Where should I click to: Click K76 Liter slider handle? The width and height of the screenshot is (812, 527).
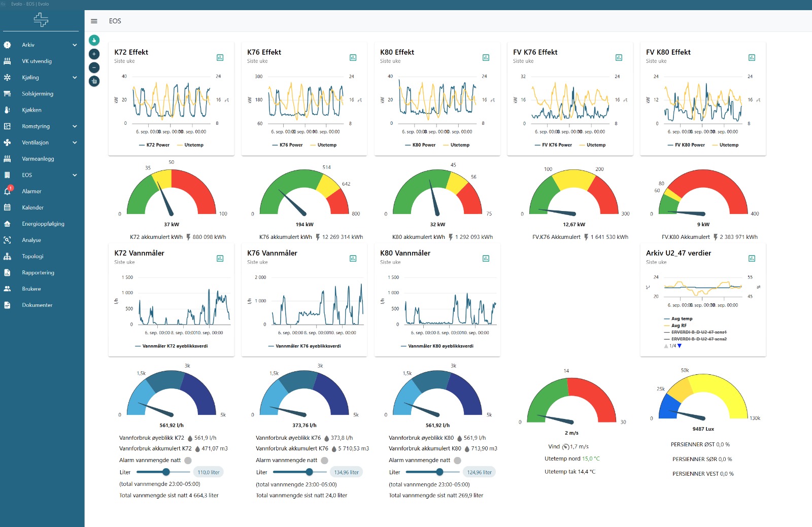pos(309,472)
